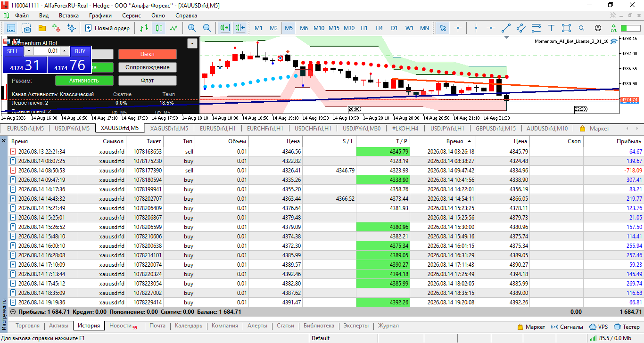Click the lot volume input field
The image size is (644, 343).
click(47, 51)
